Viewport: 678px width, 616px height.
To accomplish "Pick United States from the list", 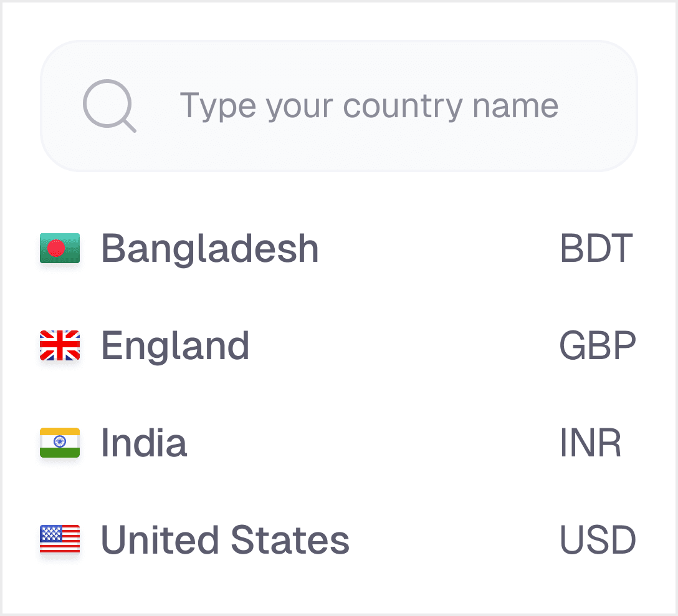I will tap(225, 540).
